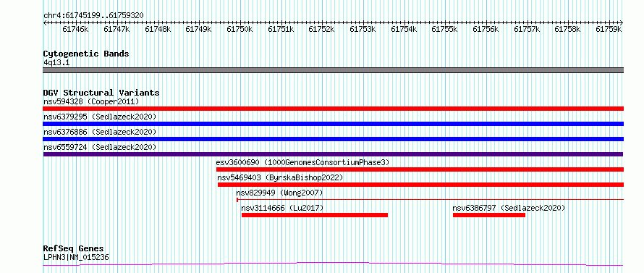The height and width of the screenshot is (273, 644).
Task: Click the red esv3600690 variant bar
Action: [x=420, y=169]
